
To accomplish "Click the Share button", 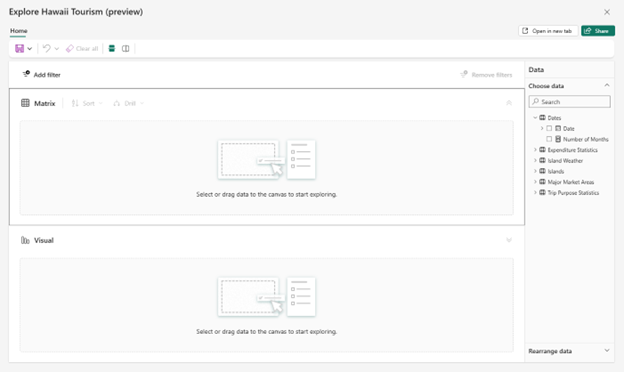I will pyautogui.click(x=598, y=31).
